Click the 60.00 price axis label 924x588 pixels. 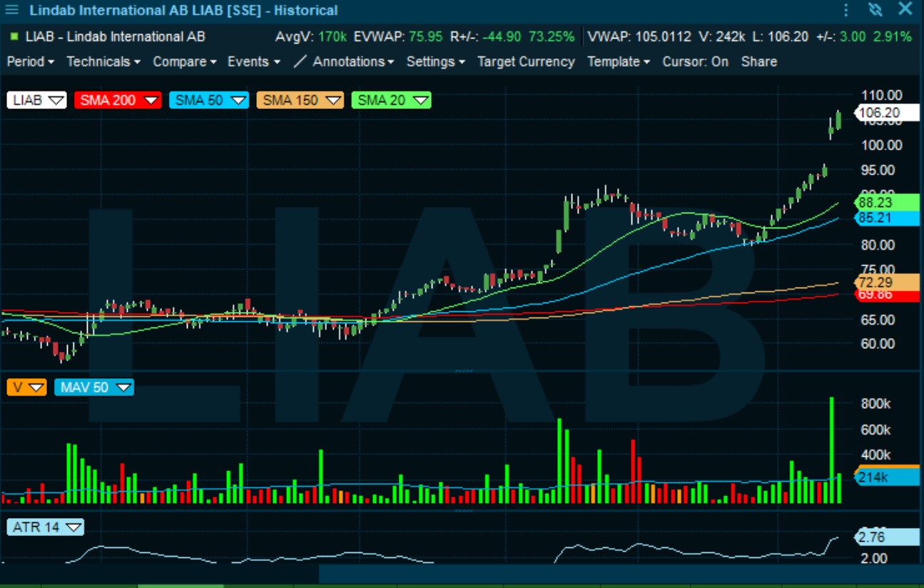point(879,344)
